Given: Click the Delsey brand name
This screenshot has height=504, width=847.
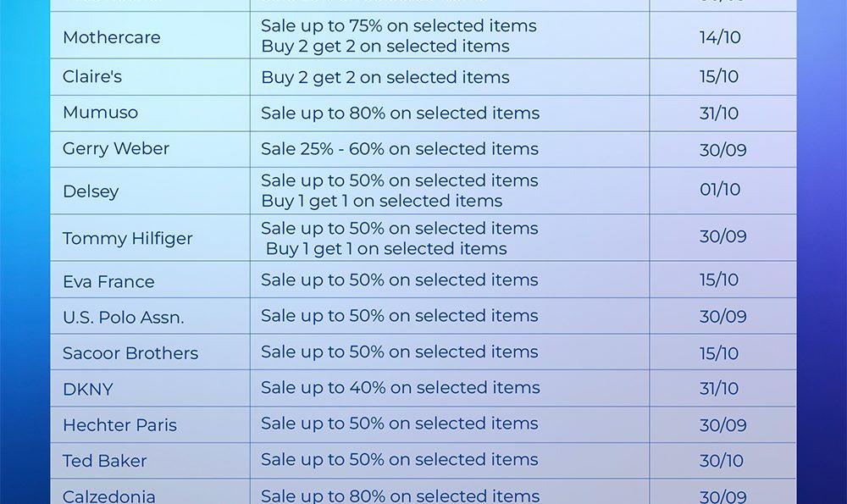Looking at the screenshot, I should (91, 191).
